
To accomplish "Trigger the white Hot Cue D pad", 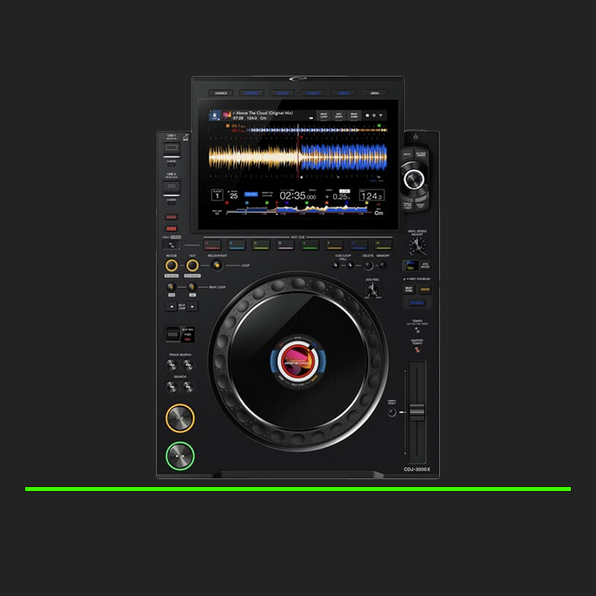I will point(285,245).
